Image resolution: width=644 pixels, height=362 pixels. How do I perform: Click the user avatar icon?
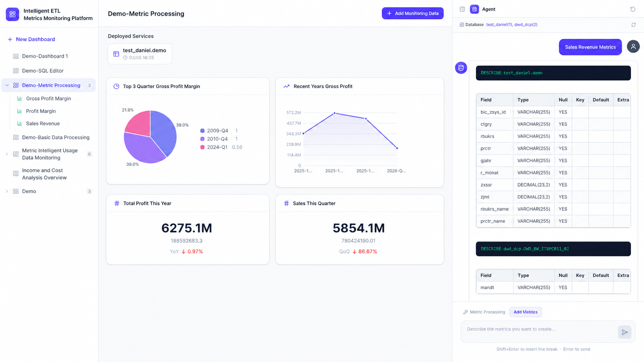(633, 47)
